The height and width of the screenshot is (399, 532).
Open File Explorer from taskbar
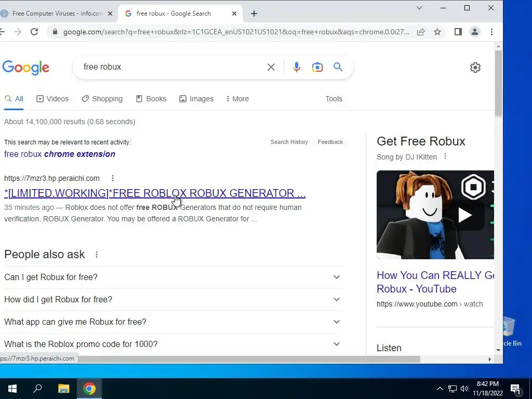point(63,389)
